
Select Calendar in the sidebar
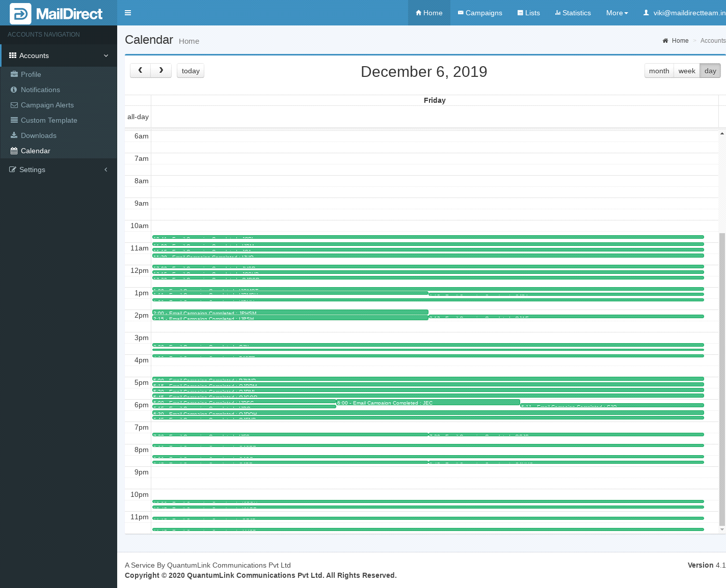pos(35,151)
